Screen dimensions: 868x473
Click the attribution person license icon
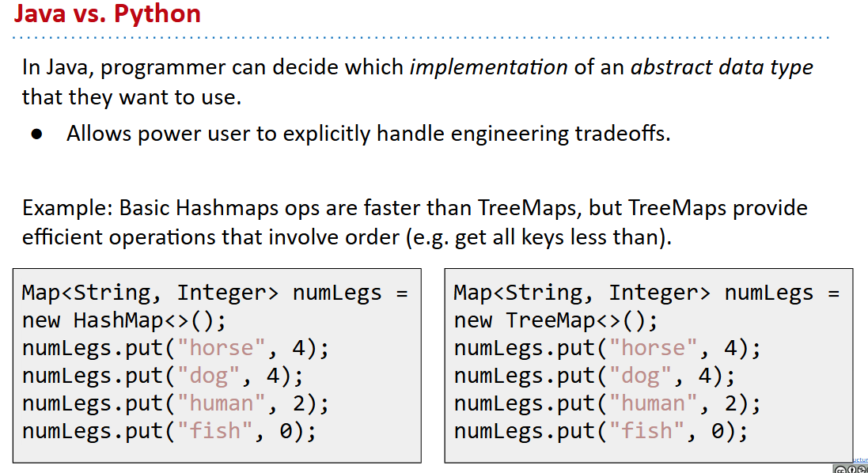[853, 469]
